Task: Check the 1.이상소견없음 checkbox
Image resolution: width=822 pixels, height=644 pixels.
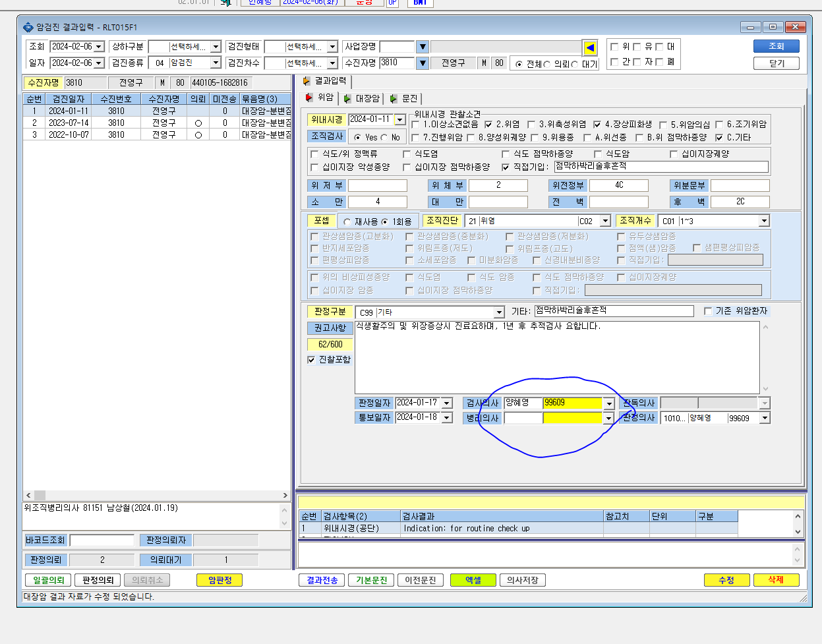Action: click(415, 124)
